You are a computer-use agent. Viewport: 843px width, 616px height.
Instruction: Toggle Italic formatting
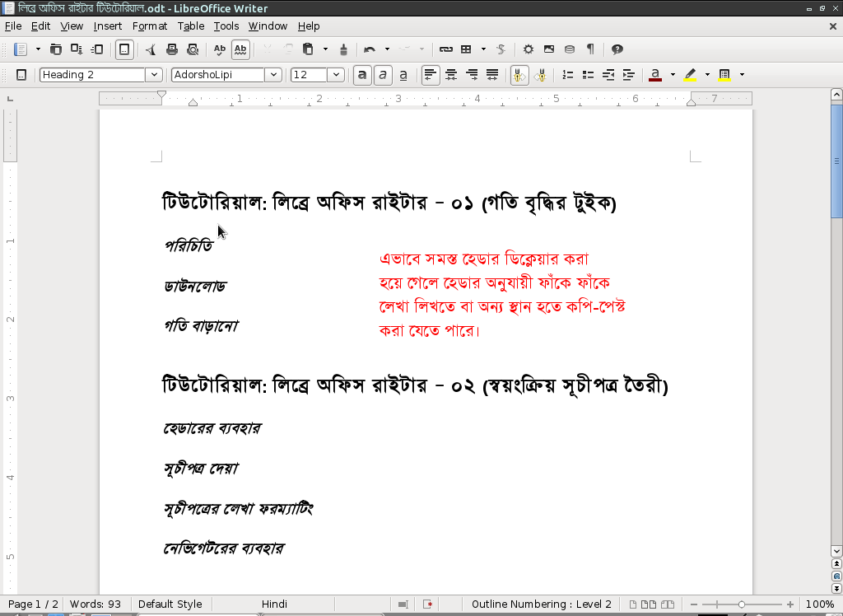[x=383, y=75]
